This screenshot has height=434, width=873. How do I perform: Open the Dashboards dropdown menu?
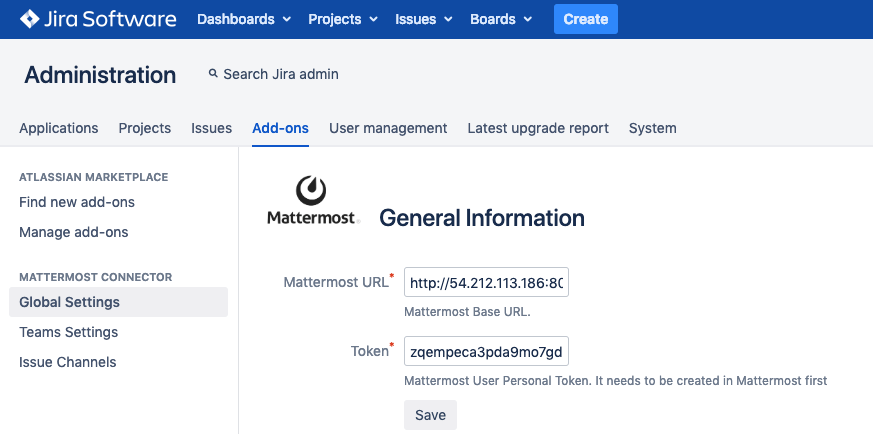[x=244, y=19]
